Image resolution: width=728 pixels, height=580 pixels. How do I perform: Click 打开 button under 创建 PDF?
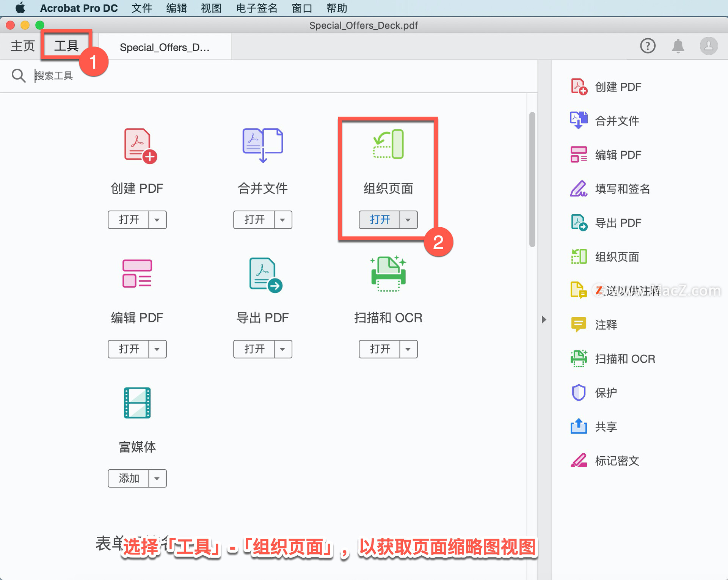tap(129, 220)
